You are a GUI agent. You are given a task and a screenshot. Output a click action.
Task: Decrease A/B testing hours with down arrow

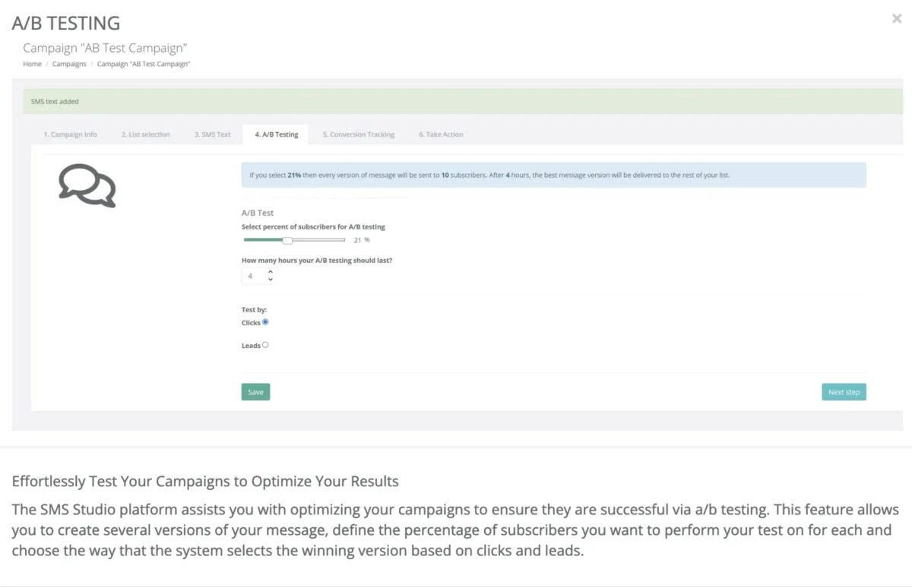pos(271,280)
